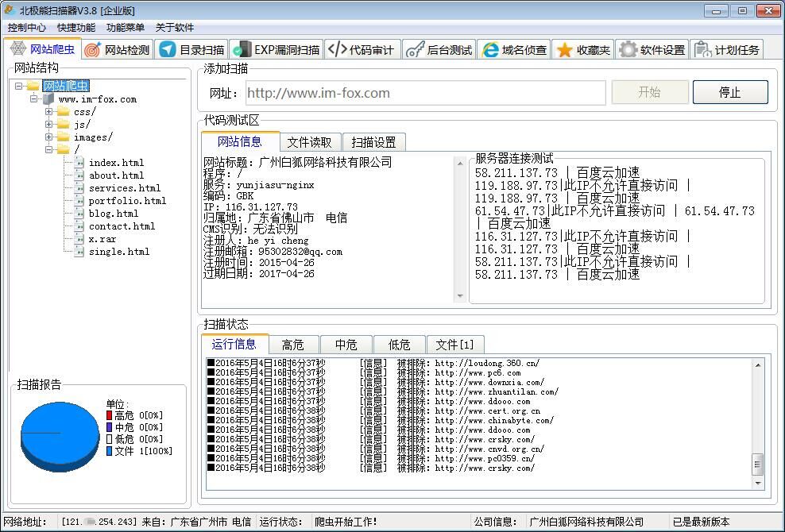Click the 软件设置 gear icon
The width and height of the screenshot is (785, 532).
tap(628, 49)
